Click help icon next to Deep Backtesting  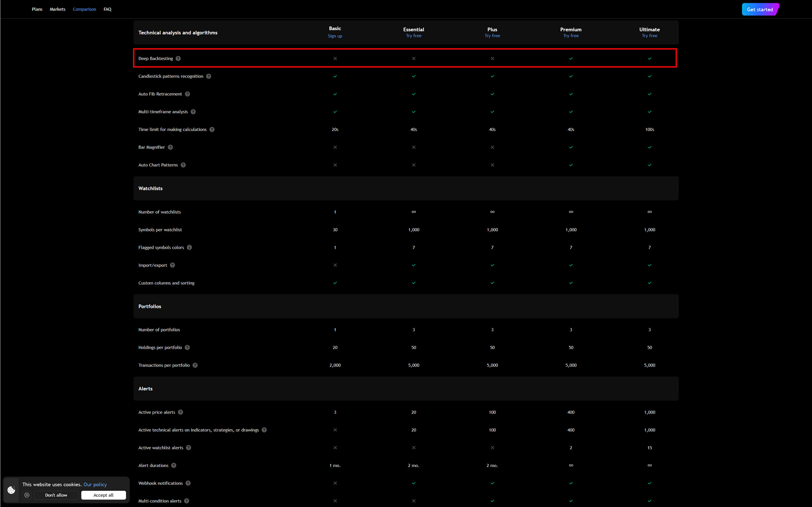(178, 58)
